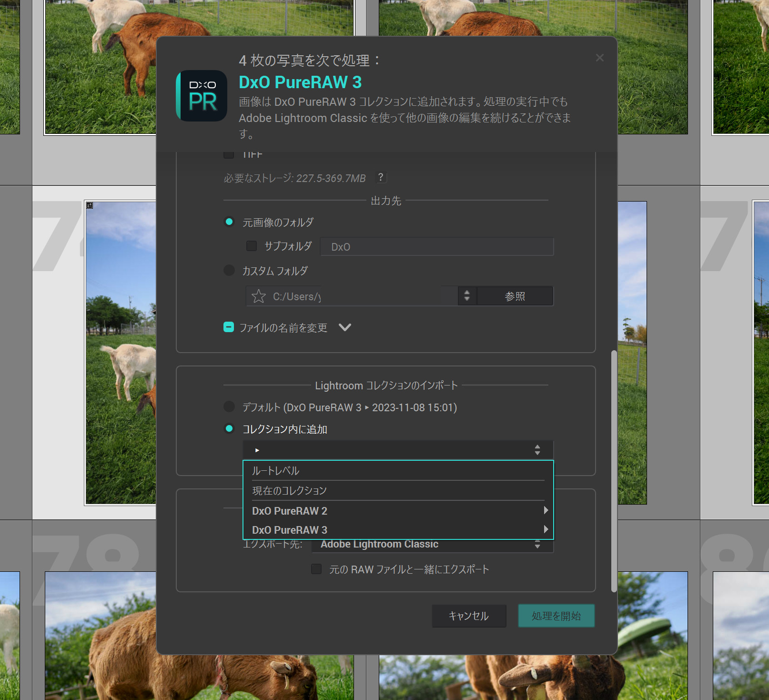
Task: Open the collection selection dropdown
Action: (398, 450)
